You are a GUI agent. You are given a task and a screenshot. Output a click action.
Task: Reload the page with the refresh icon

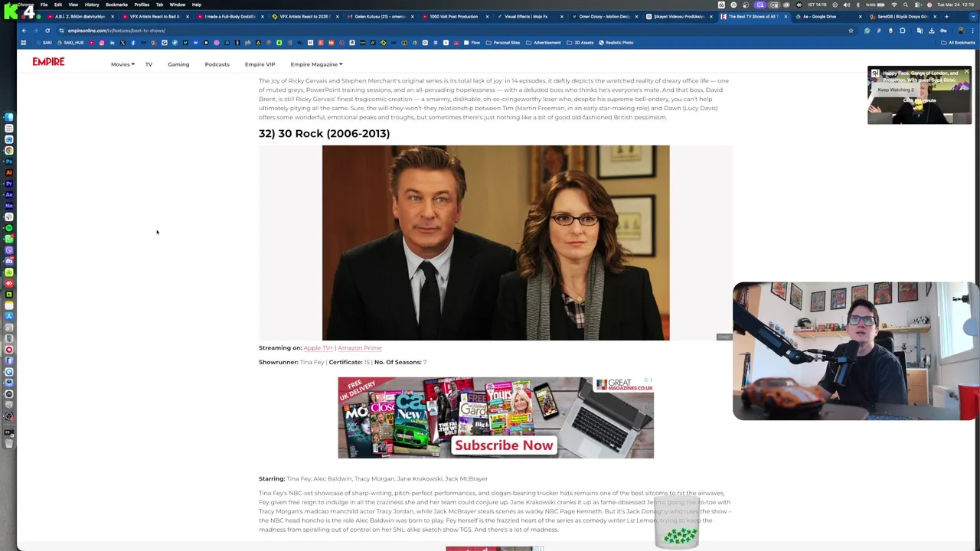pos(47,31)
